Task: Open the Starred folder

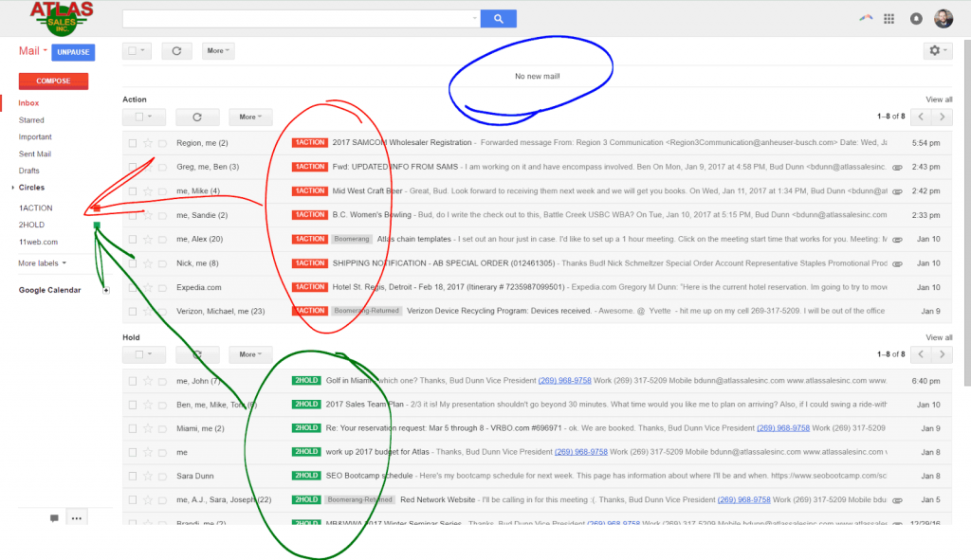Action: click(31, 120)
